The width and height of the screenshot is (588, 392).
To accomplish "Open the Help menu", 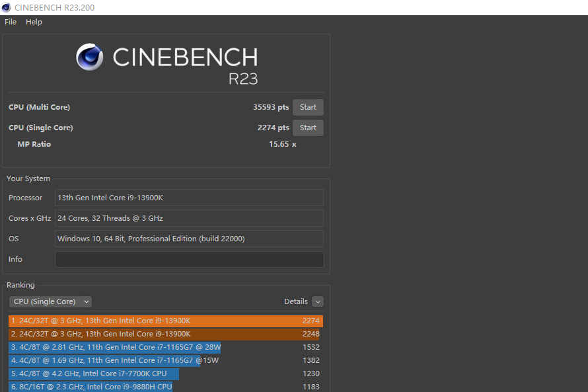I will 34,22.
